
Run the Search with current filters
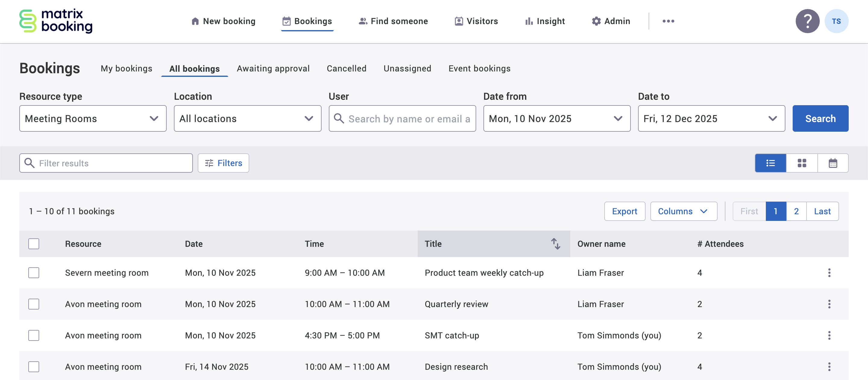tap(820, 118)
